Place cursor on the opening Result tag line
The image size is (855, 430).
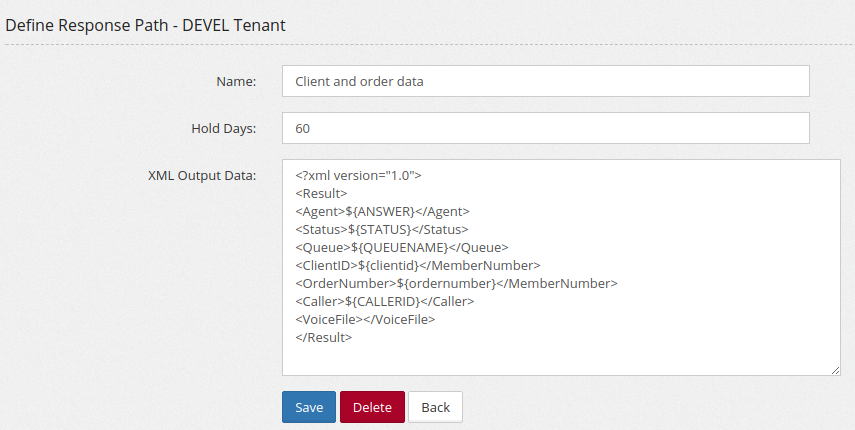coord(321,193)
